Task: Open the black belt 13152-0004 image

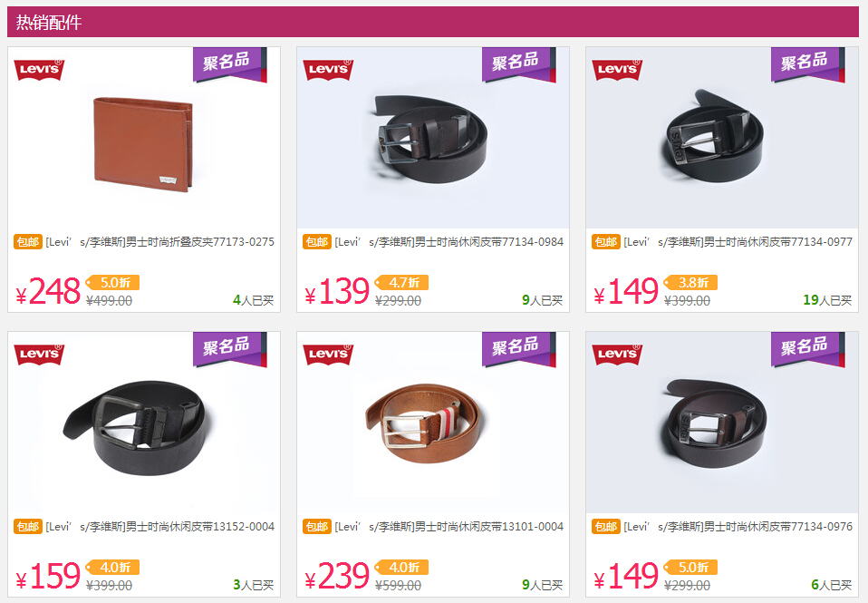Action: (134, 427)
